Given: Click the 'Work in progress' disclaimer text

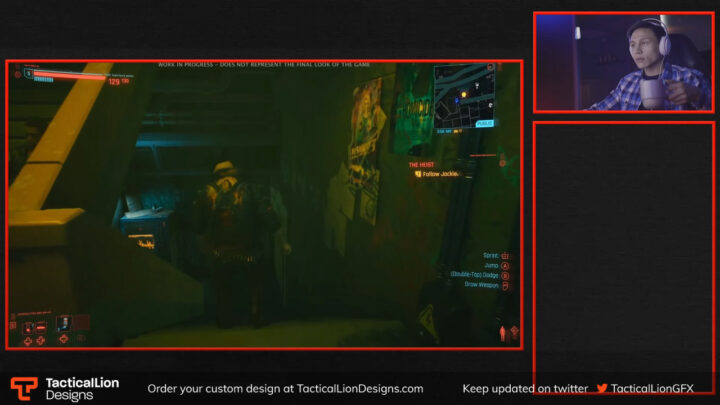Looking at the screenshot, I should click(x=264, y=65).
